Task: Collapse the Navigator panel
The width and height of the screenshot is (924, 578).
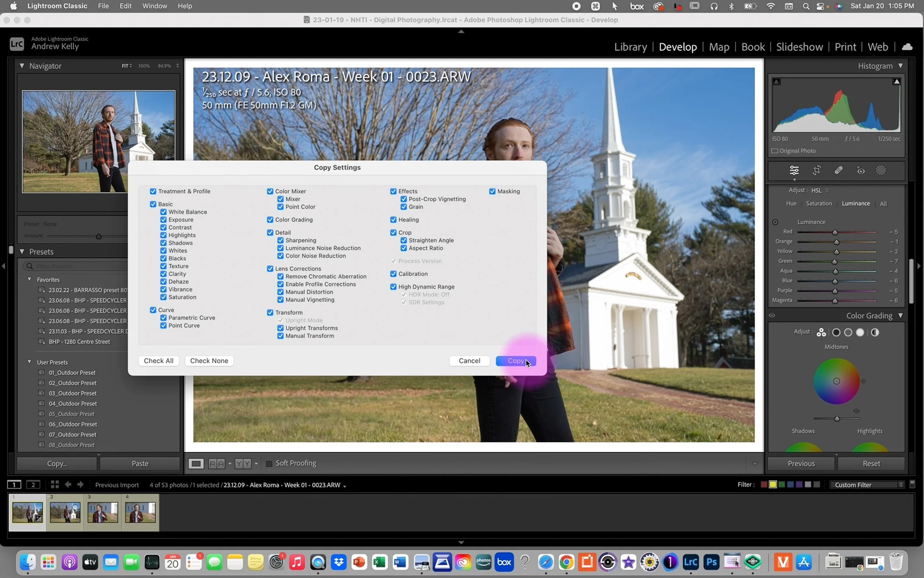Action: point(22,66)
